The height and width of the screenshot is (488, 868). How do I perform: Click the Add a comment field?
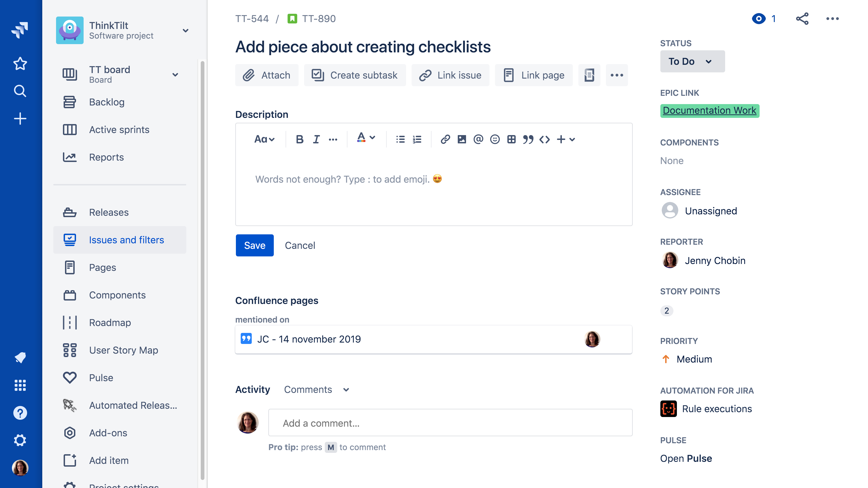[x=450, y=423]
